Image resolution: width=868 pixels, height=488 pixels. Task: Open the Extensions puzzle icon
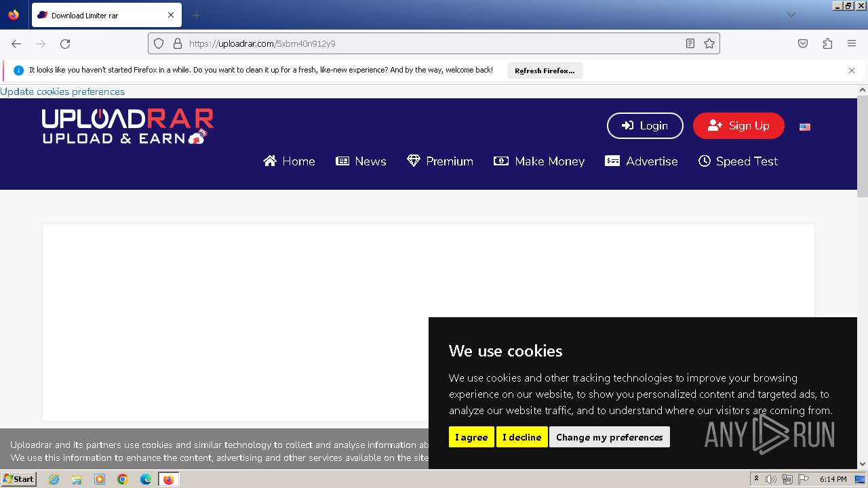click(x=827, y=43)
